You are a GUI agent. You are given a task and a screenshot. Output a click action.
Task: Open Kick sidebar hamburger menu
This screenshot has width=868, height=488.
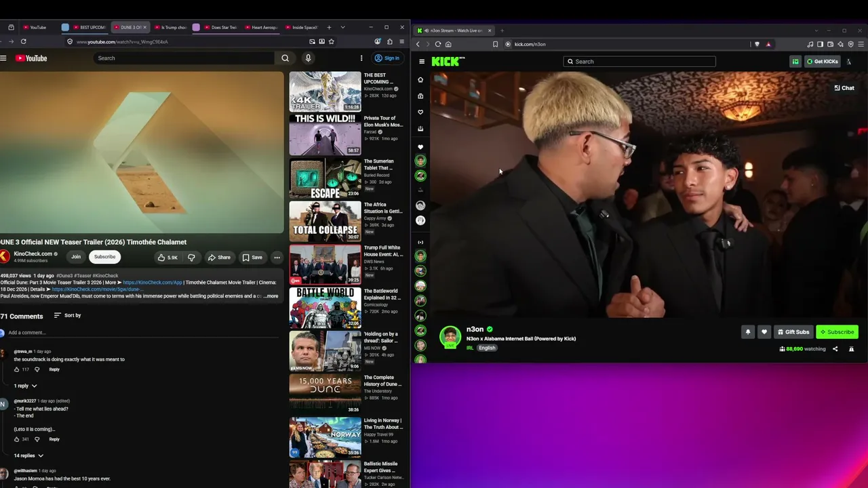421,62
